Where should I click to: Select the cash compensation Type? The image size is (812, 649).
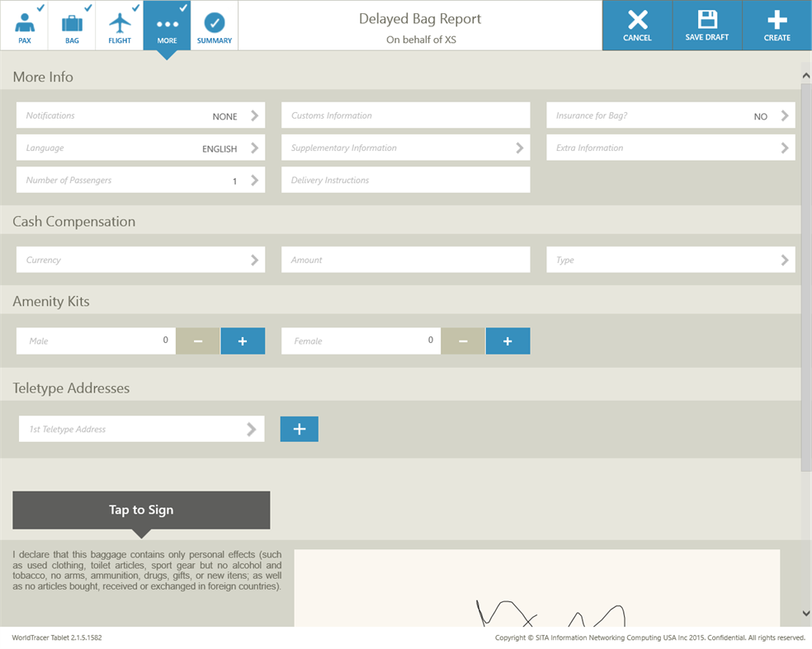point(671,259)
